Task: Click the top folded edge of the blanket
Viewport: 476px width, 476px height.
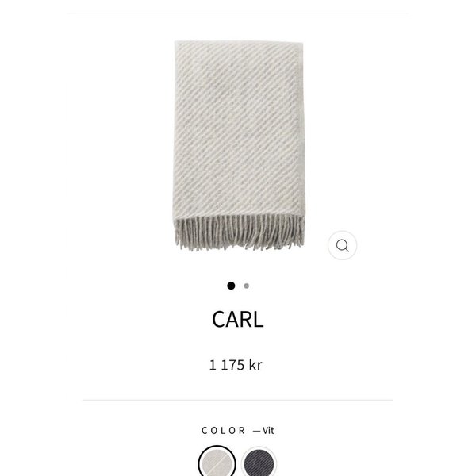Action: tap(239, 43)
